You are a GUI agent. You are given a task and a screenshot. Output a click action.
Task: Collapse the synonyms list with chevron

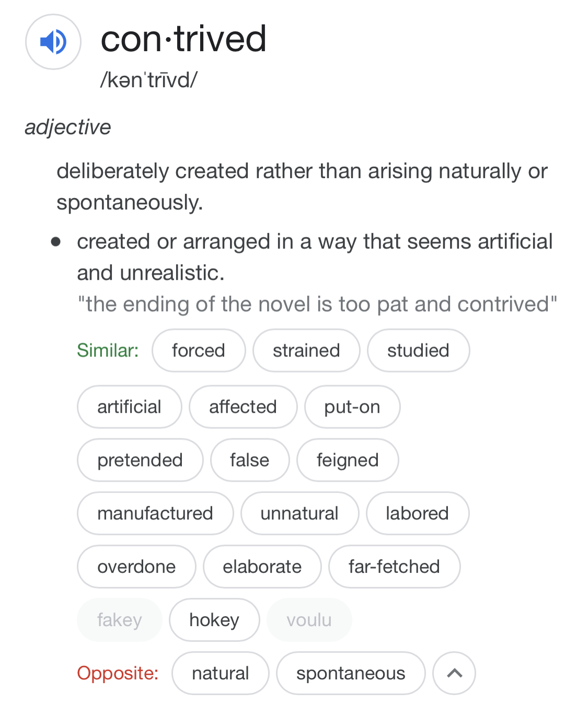[x=454, y=673]
